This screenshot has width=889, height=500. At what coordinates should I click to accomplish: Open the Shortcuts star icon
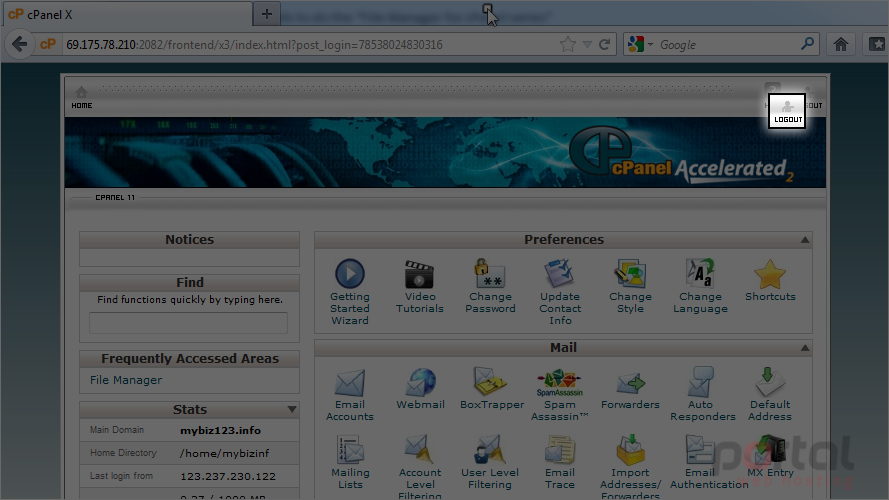[770, 274]
